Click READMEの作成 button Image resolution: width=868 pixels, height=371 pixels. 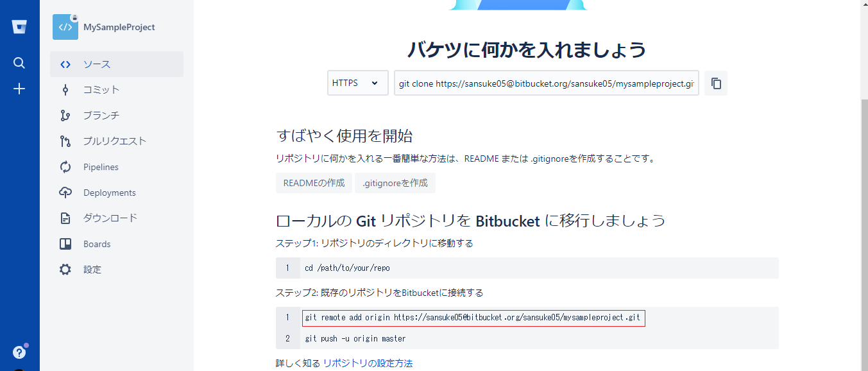coord(314,183)
